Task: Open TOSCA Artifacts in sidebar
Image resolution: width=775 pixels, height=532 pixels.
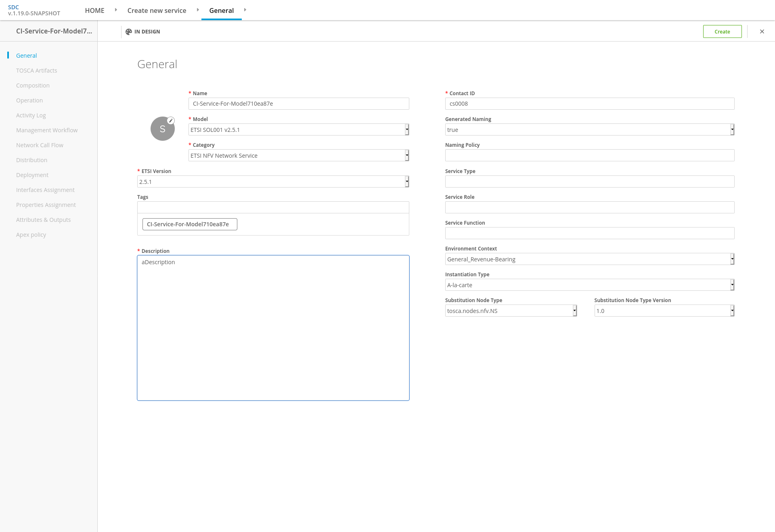Action: click(37, 71)
